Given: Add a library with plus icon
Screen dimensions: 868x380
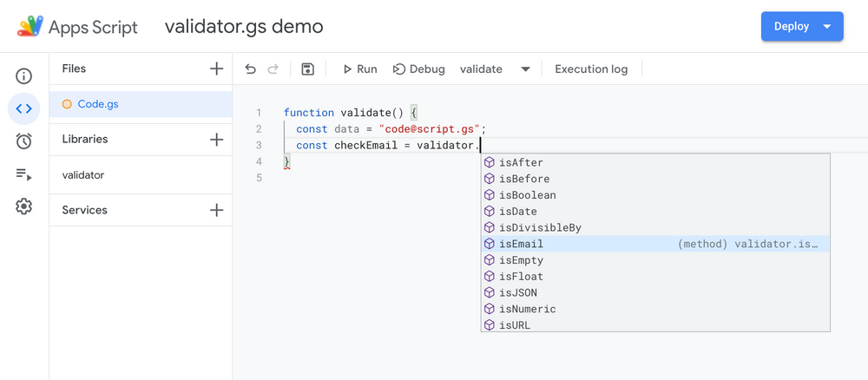Looking at the screenshot, I should [216, 139].
